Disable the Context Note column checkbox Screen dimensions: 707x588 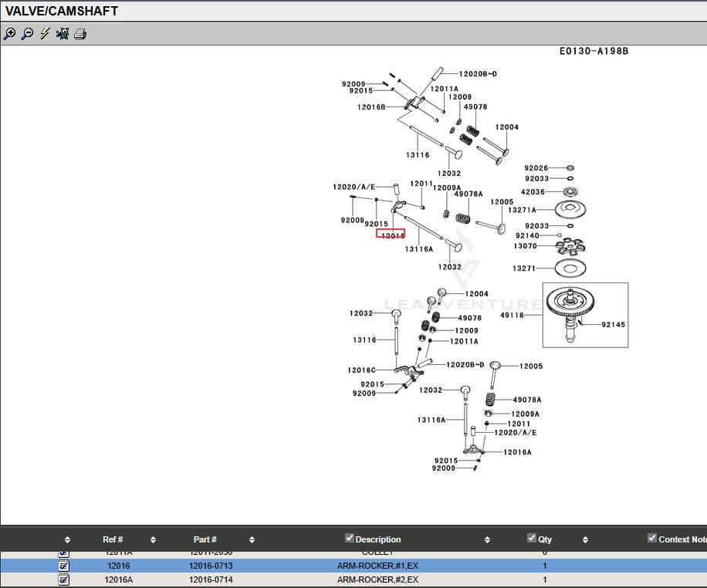652,538
